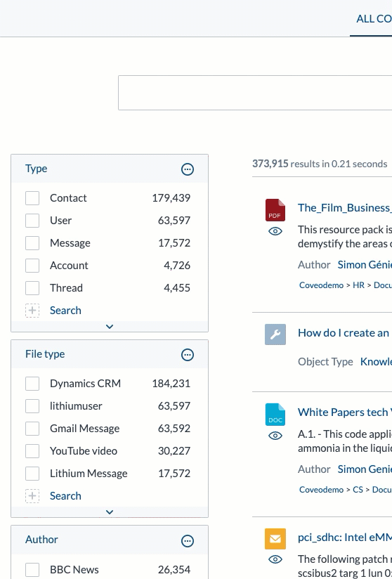Click the File type facet header title

45,354
